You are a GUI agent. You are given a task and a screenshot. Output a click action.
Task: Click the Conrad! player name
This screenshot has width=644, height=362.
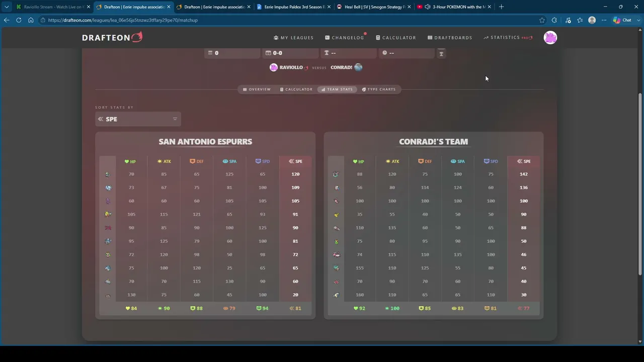pos(341,67)
